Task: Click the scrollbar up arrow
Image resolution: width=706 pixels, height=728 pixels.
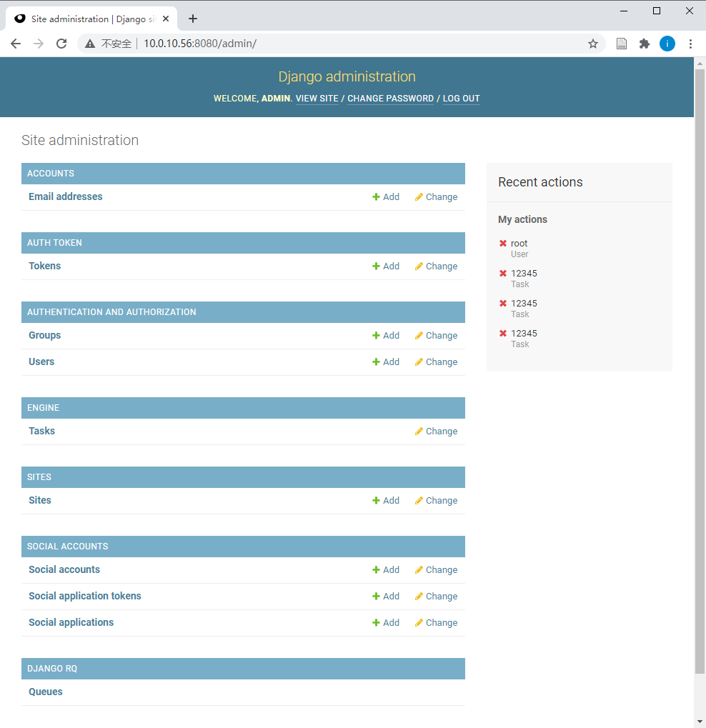Action: pos(700,63)
